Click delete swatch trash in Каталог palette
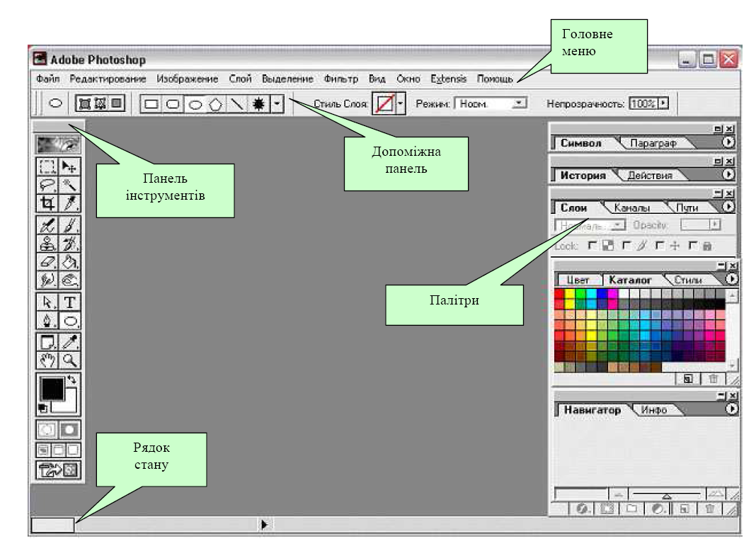Image resolution: width=756 pixels, height=546 pixels. click(713, 379)
